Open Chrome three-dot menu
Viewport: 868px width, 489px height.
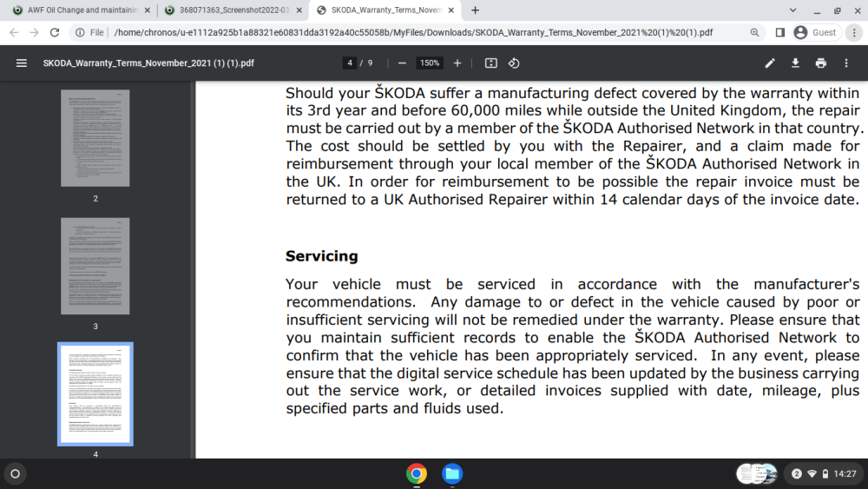point(854,33)
